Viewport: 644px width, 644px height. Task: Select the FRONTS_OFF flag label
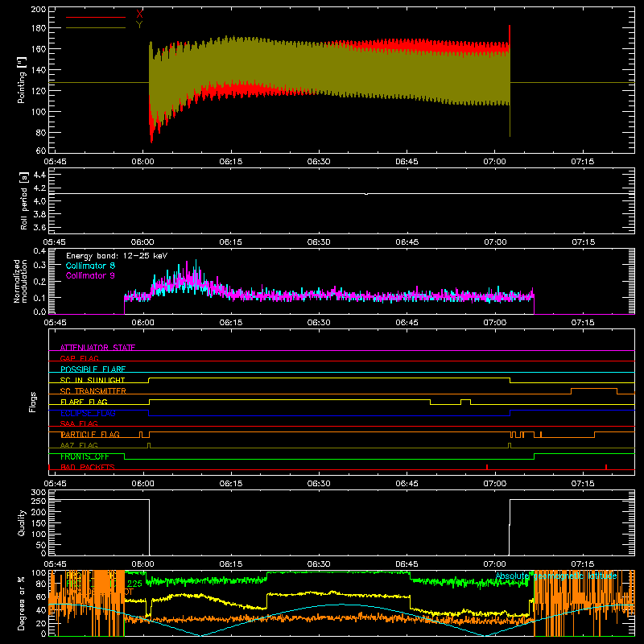tap(85, 456)
